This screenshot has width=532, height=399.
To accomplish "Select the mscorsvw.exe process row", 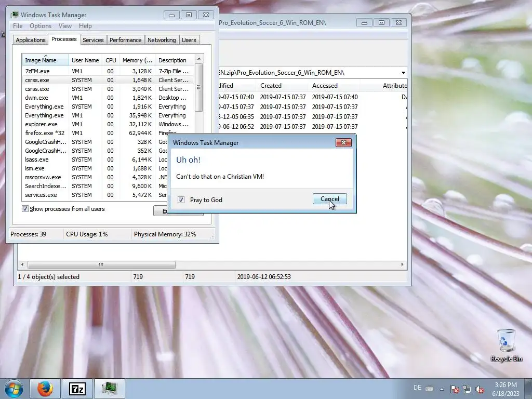I will (95, 177).
